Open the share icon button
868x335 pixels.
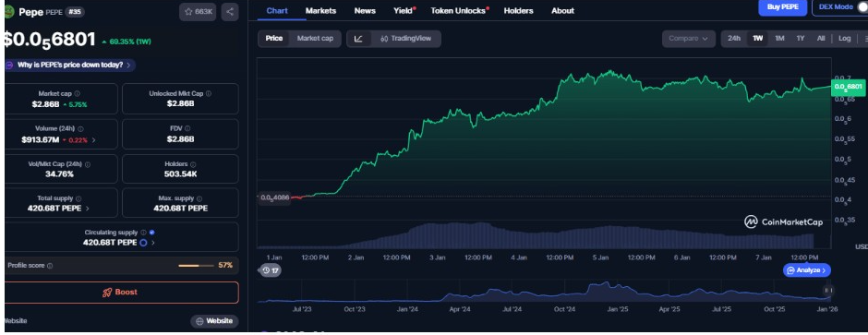[230, 12]
